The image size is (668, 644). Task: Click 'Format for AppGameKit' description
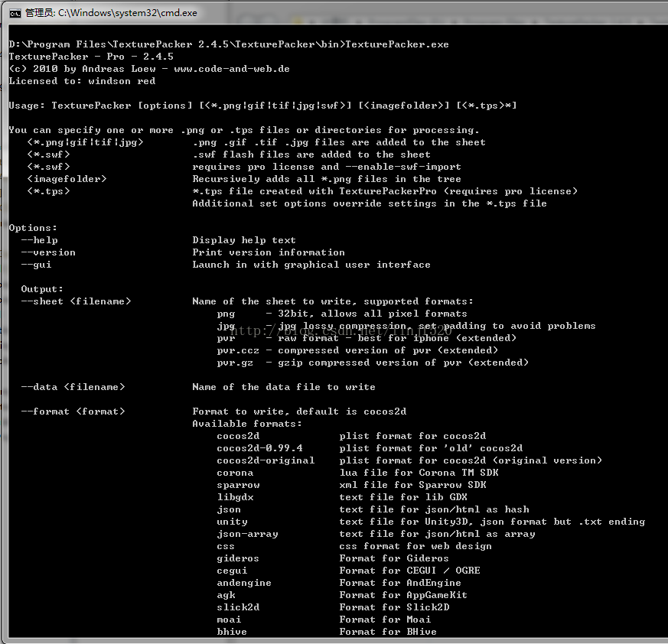(403, 596)
